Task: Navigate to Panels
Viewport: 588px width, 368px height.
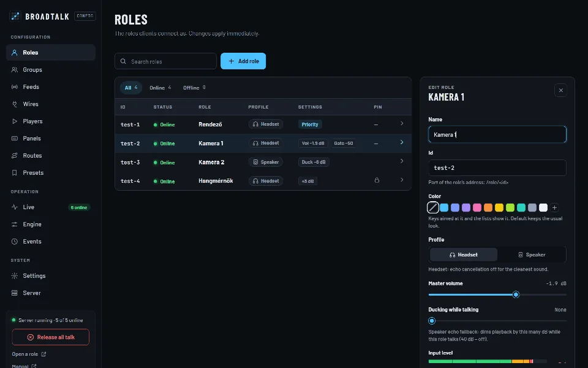Action: click(51, 139)
